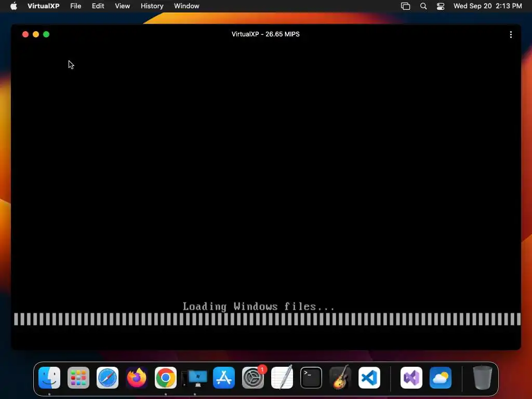
Task: Close the VirtualXP window
Action: 25,34
